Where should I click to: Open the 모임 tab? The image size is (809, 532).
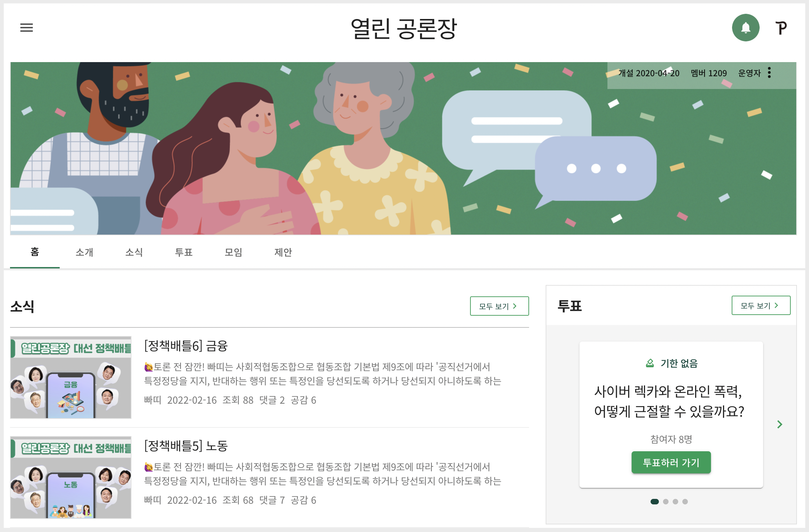(x=233, y=252)
